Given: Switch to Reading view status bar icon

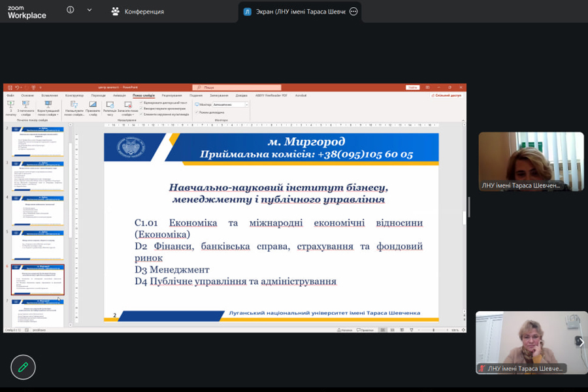Looking at the screenshot, I should pyautogui.click(x=402, y=330).
